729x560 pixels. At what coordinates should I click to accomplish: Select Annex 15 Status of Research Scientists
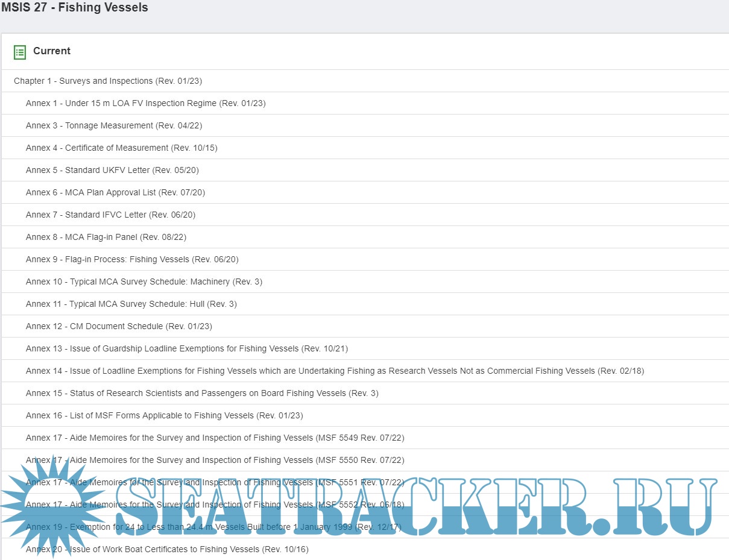pyautogui.click(x=202, y=393)
